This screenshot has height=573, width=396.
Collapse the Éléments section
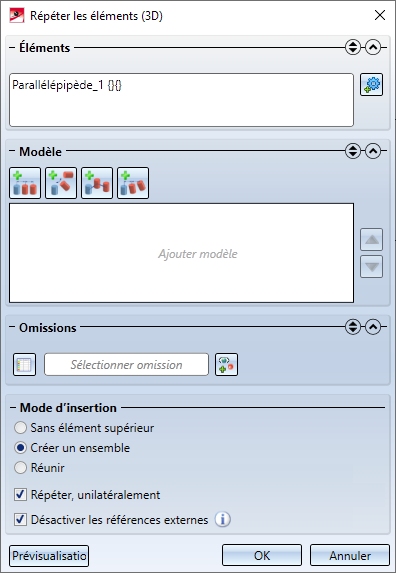click(373, 48)
